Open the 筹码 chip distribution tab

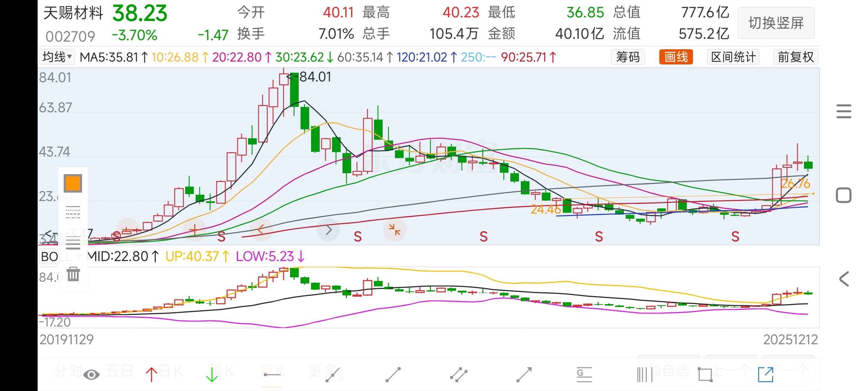pyautogui.click(x=628, y=57)
